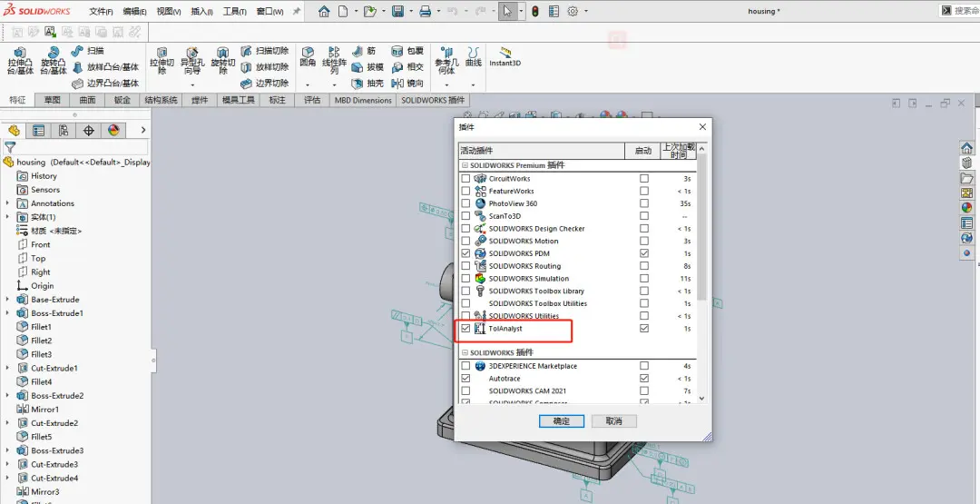Open DimXpertManager crosshair tab icon
Screen dimensions: 980x504
[x=89, y=130]
